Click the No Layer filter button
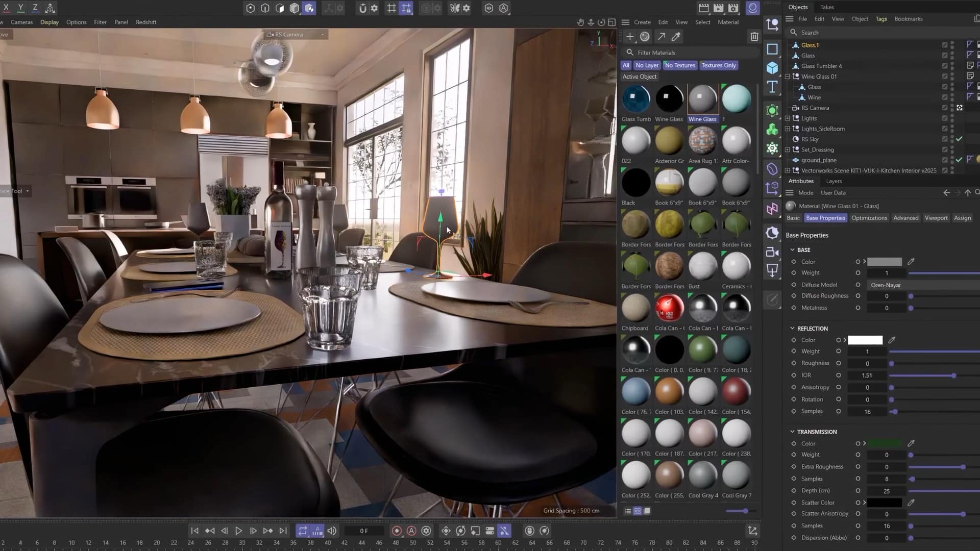 point(647,65)
